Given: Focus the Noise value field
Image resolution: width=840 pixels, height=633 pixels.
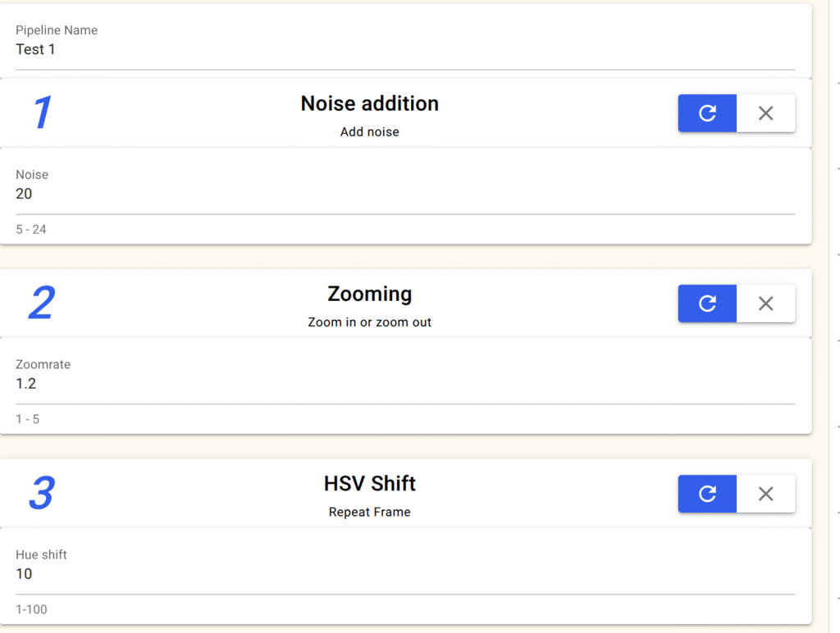Looking at the screenshot, I should 405,194.
